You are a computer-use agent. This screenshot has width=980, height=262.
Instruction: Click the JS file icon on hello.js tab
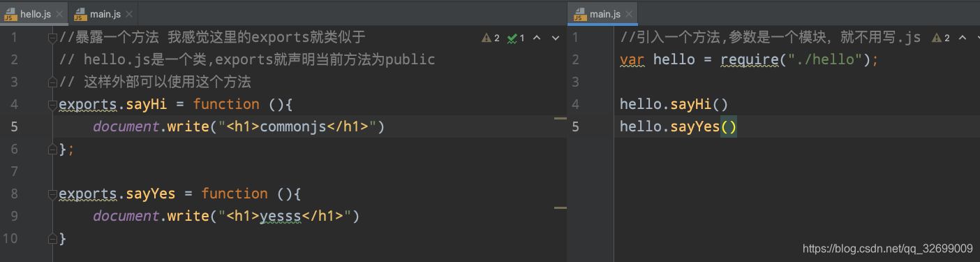coord(10,14)
